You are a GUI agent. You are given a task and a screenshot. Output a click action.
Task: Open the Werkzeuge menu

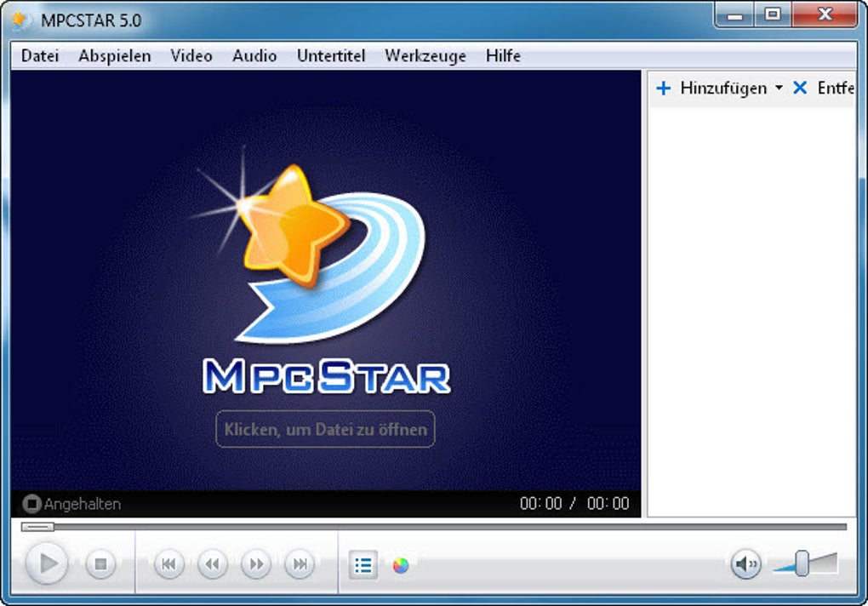[425, 56]
